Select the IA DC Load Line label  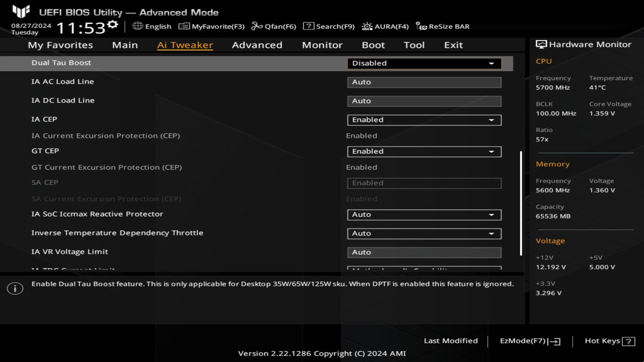(63, 101)
